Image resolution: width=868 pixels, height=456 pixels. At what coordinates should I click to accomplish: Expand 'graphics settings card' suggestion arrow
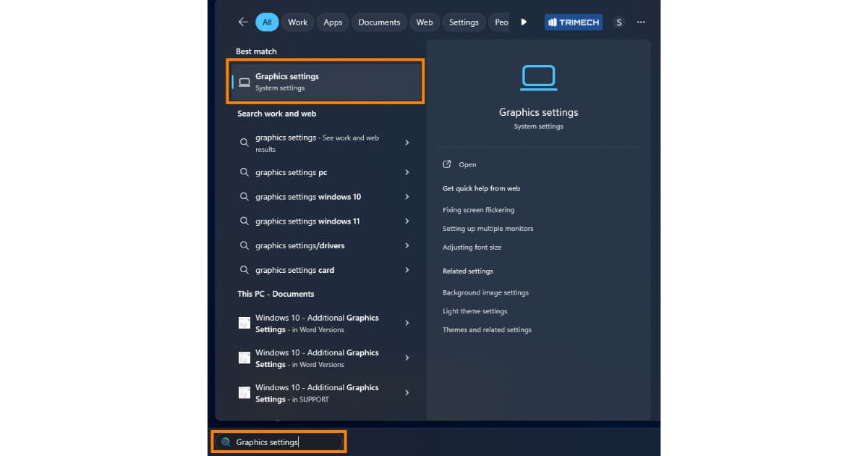point(407,270)
